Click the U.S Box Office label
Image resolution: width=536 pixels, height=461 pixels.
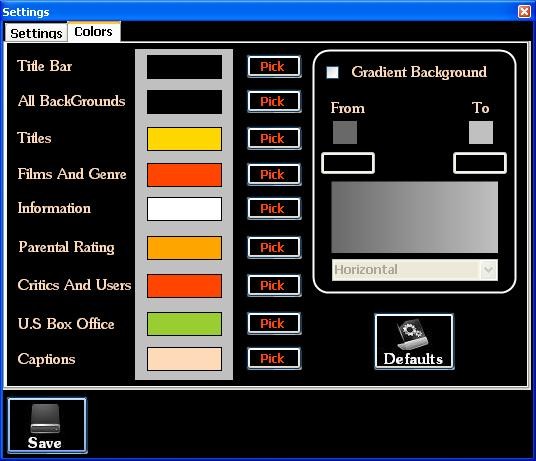(66, 324)
